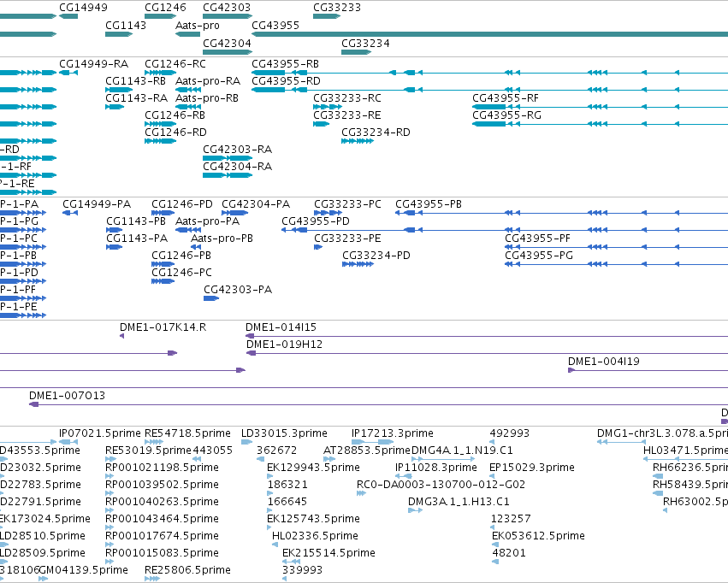728x583 pixels.
Task: Select the CG43955-PF protein label
Action: [537, 238]
